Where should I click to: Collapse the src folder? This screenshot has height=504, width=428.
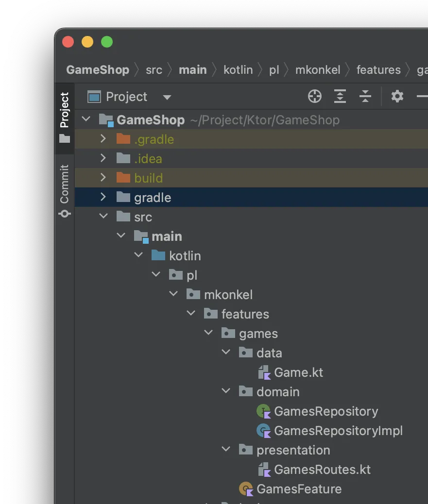click(x=103, y=216)
